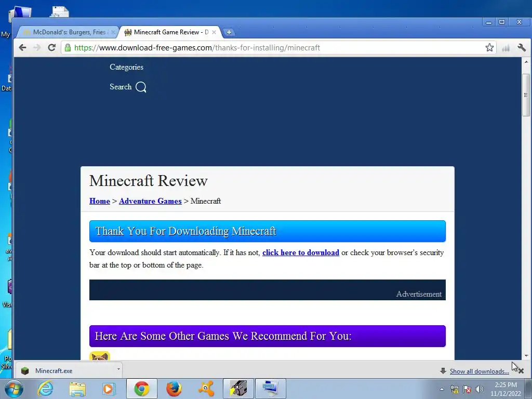Launch Firefox from the taskbar

[174, 389]
